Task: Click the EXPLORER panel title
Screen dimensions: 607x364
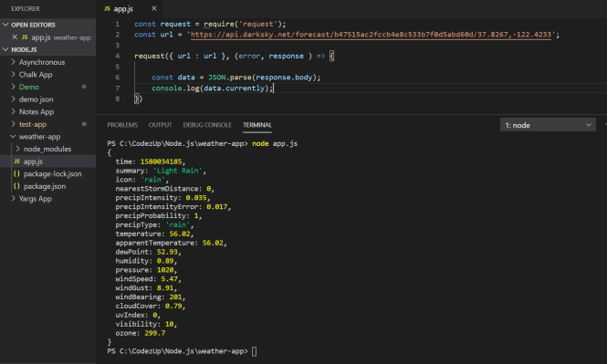Action: [x=26, y=8]
